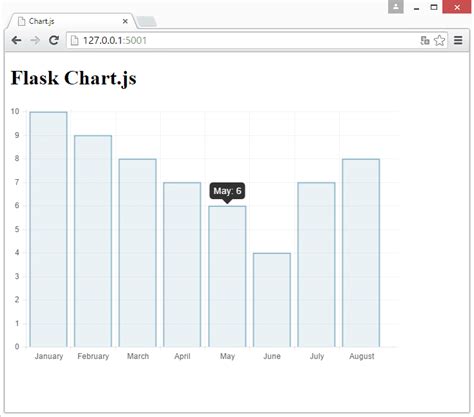474x417 pixels.
Task: Click the translate page icon in the address bar
Action: (x=425, y=41)
